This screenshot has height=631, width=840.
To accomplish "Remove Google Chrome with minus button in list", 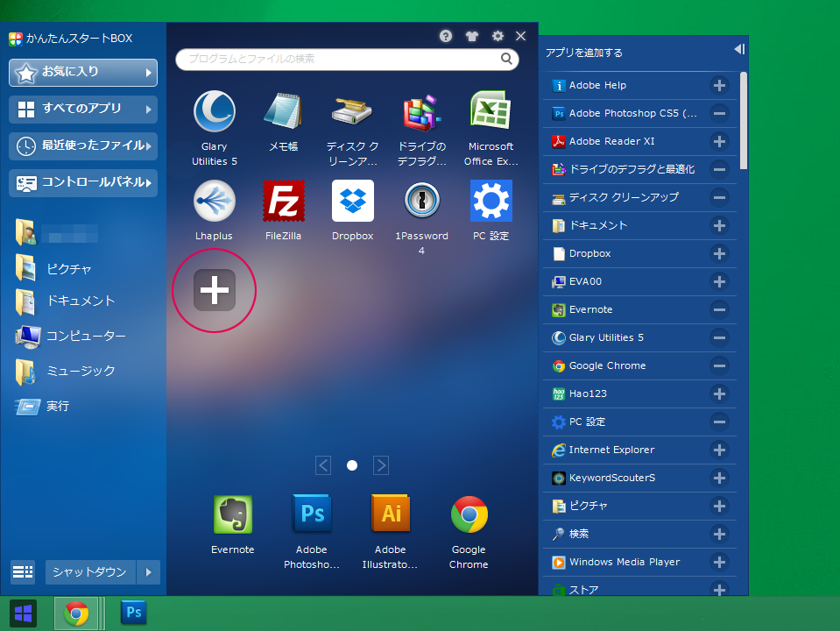I will pos(719,365).
